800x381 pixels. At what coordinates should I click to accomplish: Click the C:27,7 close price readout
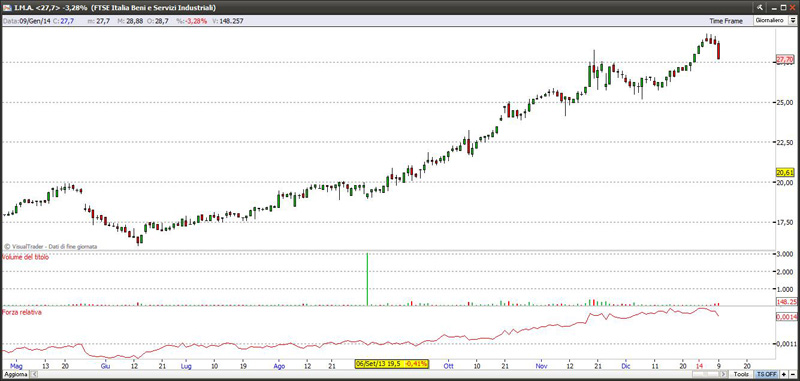coord(64,21)
